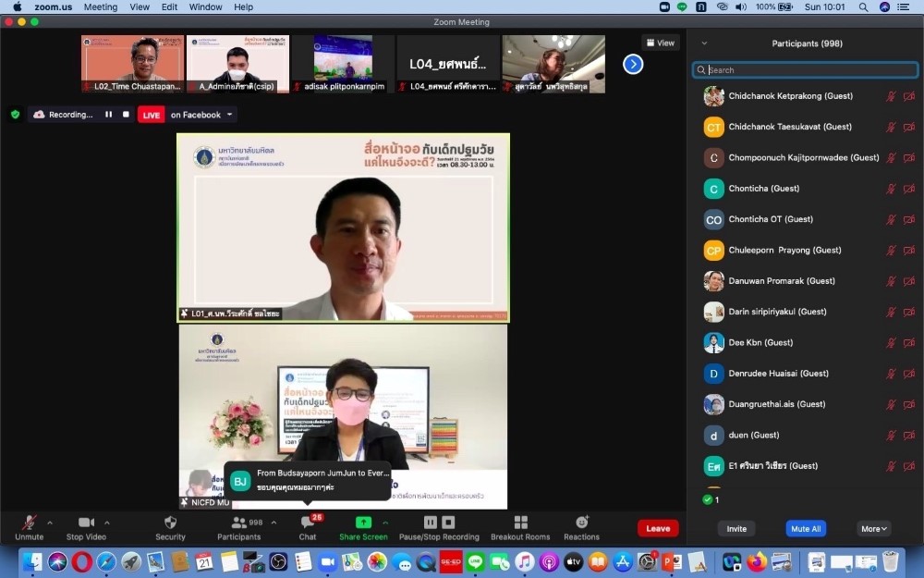Click the green encryption shield icon
The height and width of the screenshot is (578, 924).
pos(15,115)
